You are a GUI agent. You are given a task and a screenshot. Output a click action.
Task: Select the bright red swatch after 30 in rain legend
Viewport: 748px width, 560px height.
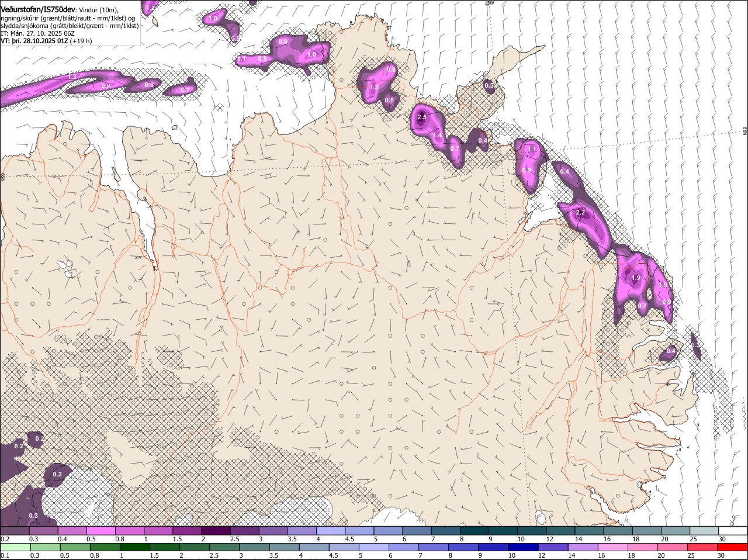pyautogui.click(x=733, y=548)
